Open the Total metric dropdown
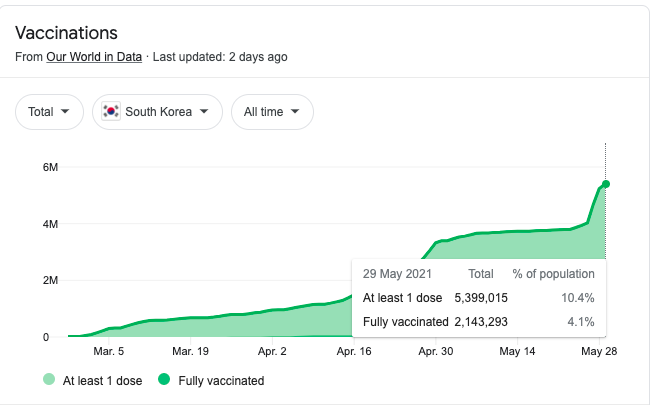 coord(49,112)
